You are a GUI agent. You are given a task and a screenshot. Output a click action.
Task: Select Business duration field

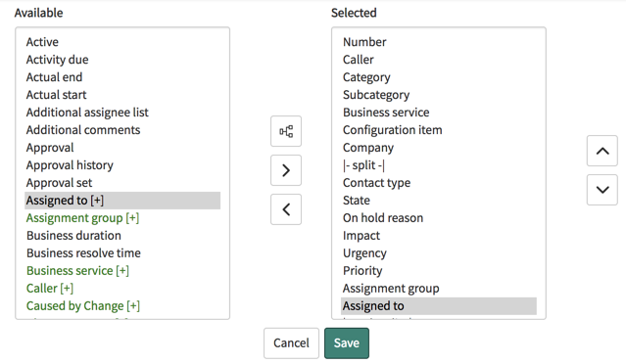click(122, 235)
